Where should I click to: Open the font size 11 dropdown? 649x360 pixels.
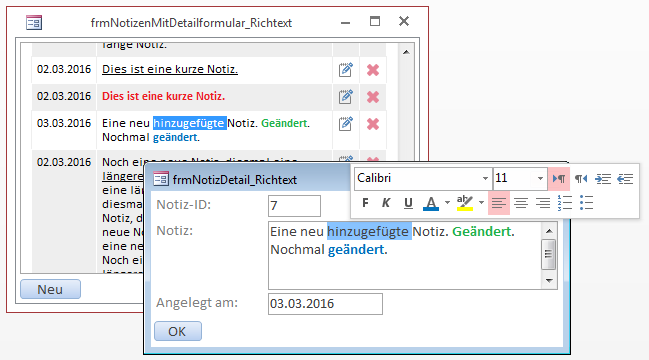540,179
